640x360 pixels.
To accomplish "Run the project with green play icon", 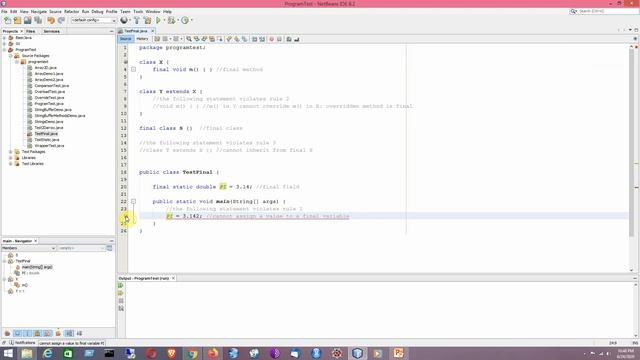I will click(x=158, y=20).
